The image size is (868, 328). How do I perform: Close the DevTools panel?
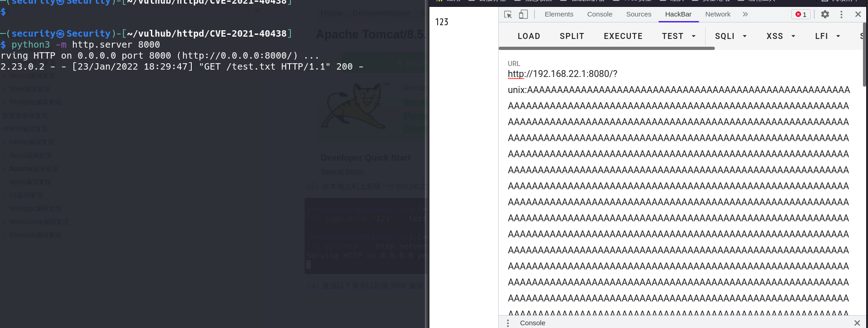pos(858,14)
